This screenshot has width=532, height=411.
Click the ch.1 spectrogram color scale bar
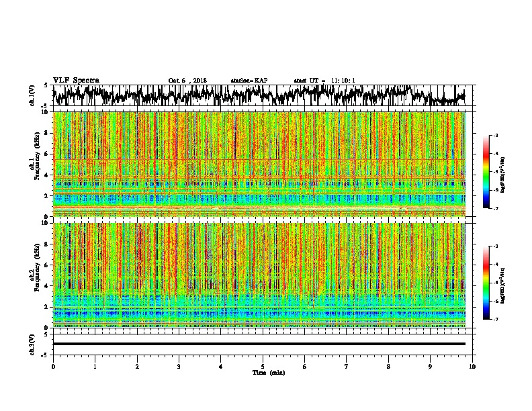486,172
